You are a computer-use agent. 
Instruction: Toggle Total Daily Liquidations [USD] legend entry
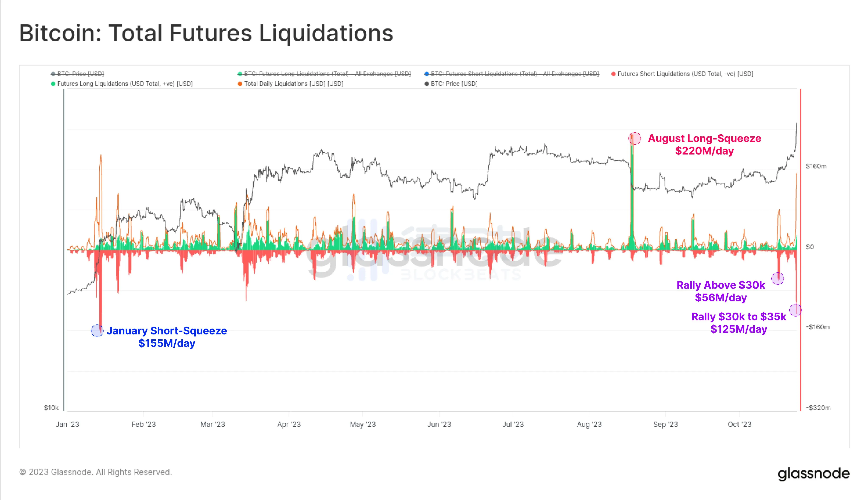[x=294, y=84]
